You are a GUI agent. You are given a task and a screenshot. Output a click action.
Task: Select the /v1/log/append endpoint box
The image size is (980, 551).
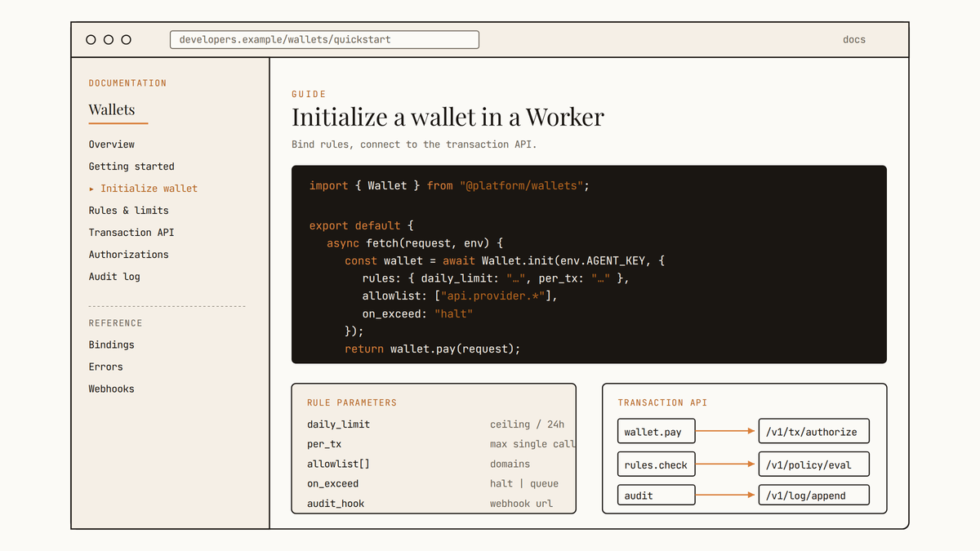coord(813,495)
